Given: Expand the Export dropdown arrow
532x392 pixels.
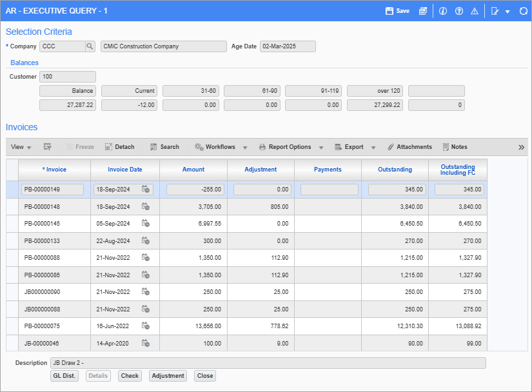Looking at the screenshot, I should [373, 148].
